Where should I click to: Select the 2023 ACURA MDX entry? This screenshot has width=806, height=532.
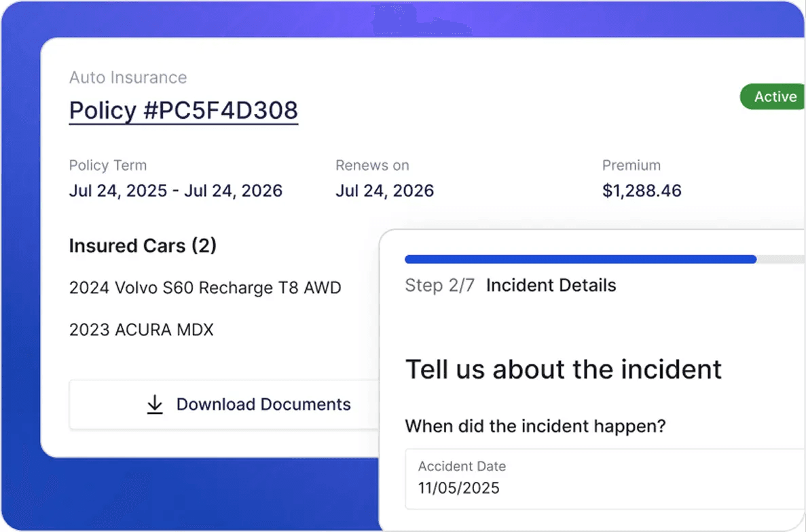point(141,330)
